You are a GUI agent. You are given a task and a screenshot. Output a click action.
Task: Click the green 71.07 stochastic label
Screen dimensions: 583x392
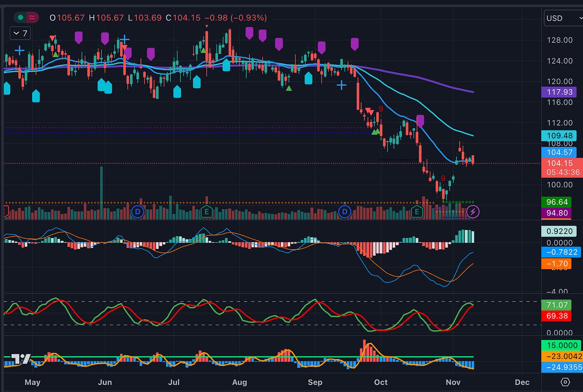[557, 305]
